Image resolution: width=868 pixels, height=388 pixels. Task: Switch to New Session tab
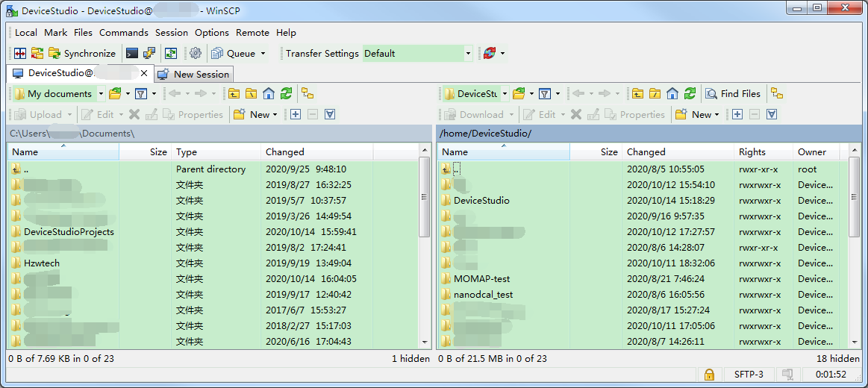[x=194, y=74]
